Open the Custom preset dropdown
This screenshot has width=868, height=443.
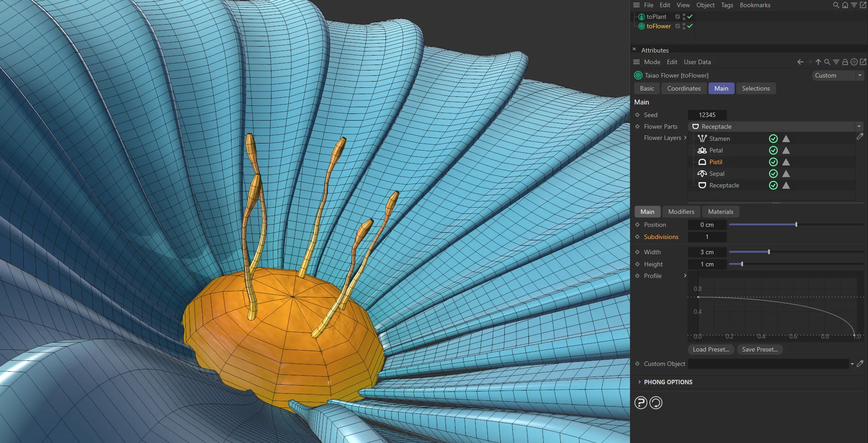click(860, 75)
